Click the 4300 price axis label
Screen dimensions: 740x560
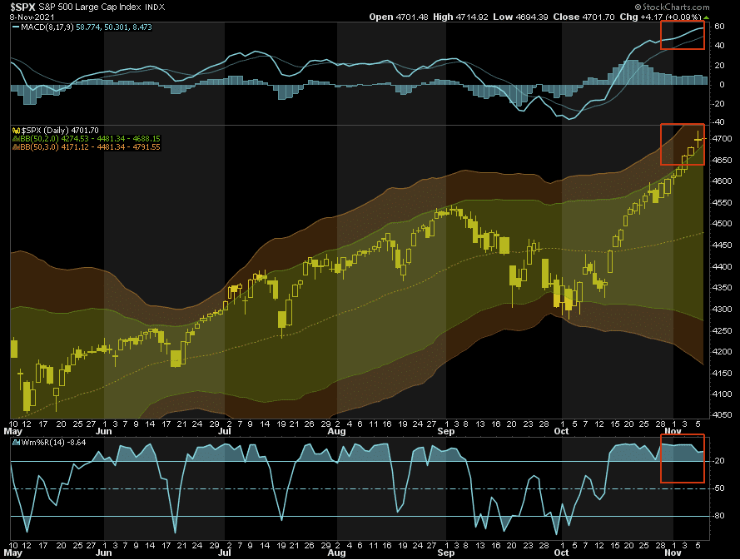(723, 310)
